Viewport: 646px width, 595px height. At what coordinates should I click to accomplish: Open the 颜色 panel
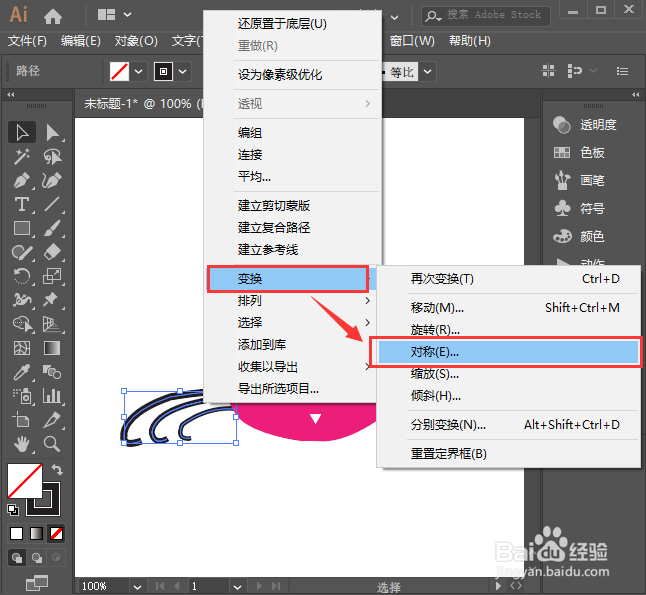579,237
